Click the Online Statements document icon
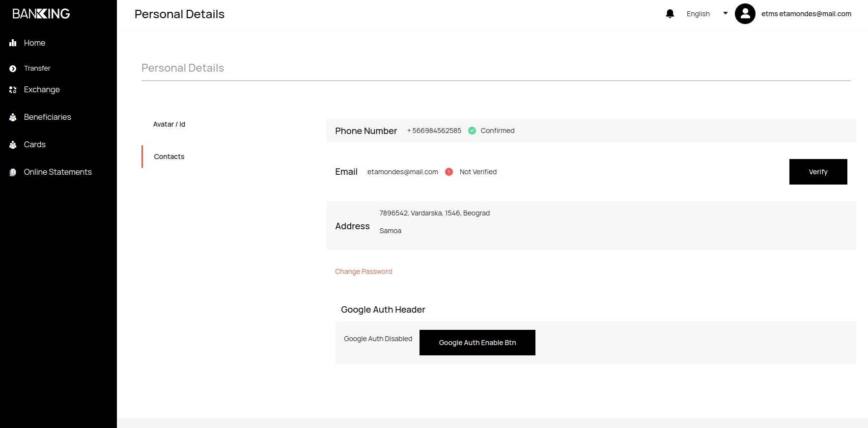868x428 pixels. point(13,172)
